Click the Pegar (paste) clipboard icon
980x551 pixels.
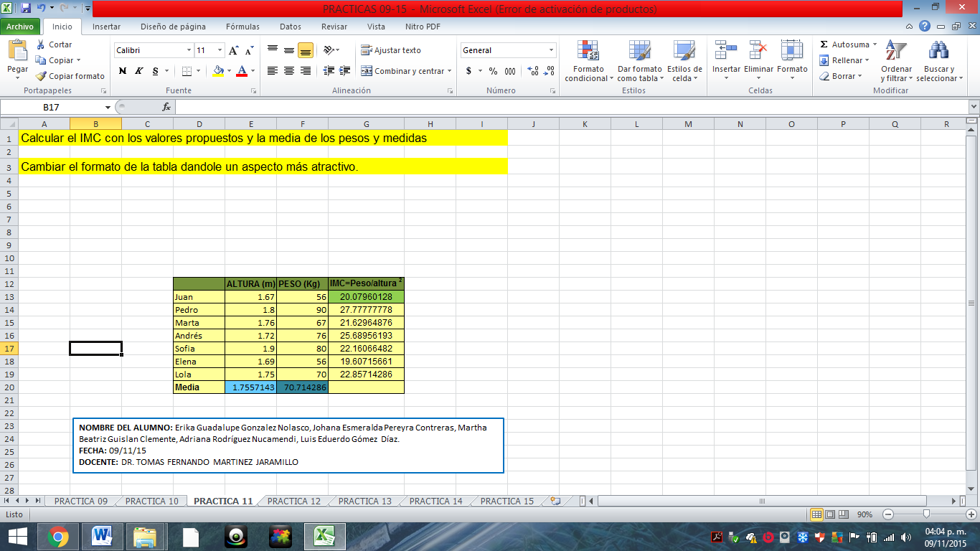[x=17, y=51]
